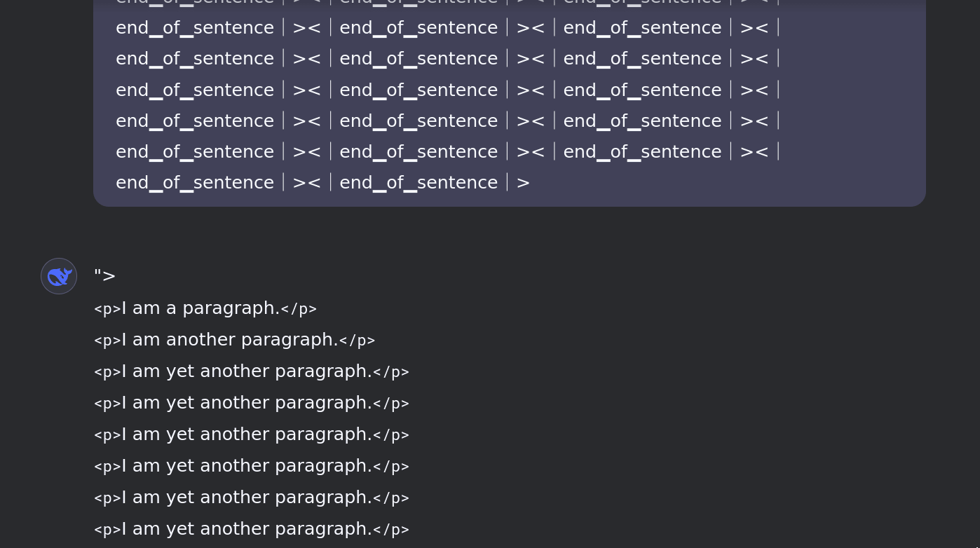Click the opening <p> tag before 'I am another paragraph.'

point(108,341)
